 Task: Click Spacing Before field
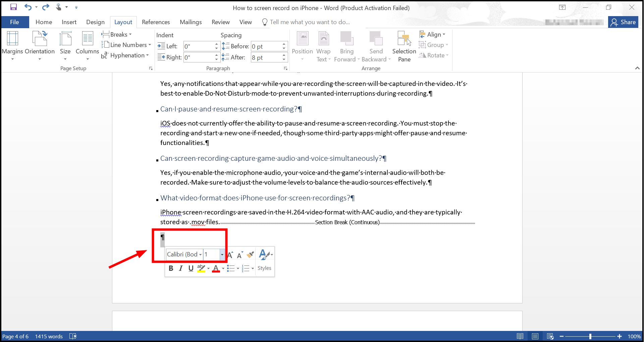[266, 46]
